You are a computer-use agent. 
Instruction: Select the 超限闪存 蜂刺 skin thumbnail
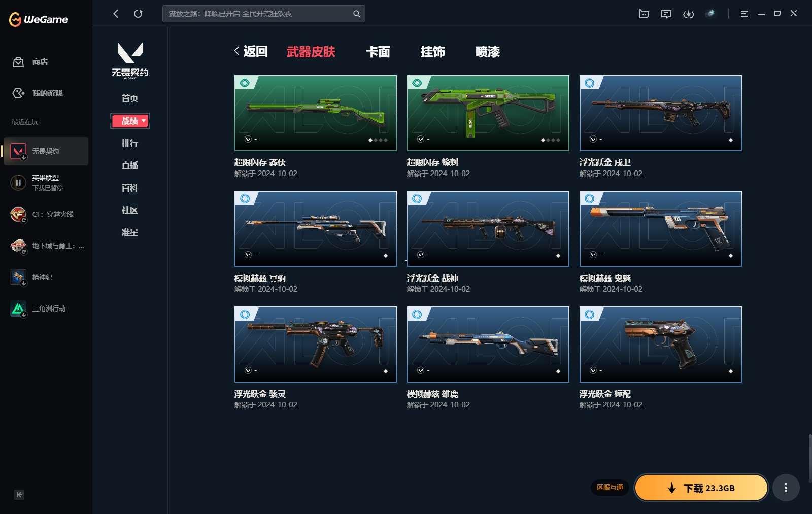coord(488,113)
